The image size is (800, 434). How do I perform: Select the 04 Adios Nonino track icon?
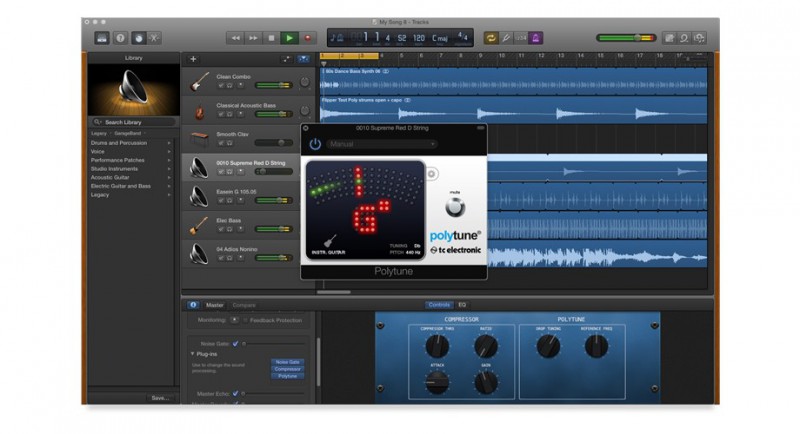[199, 254]
